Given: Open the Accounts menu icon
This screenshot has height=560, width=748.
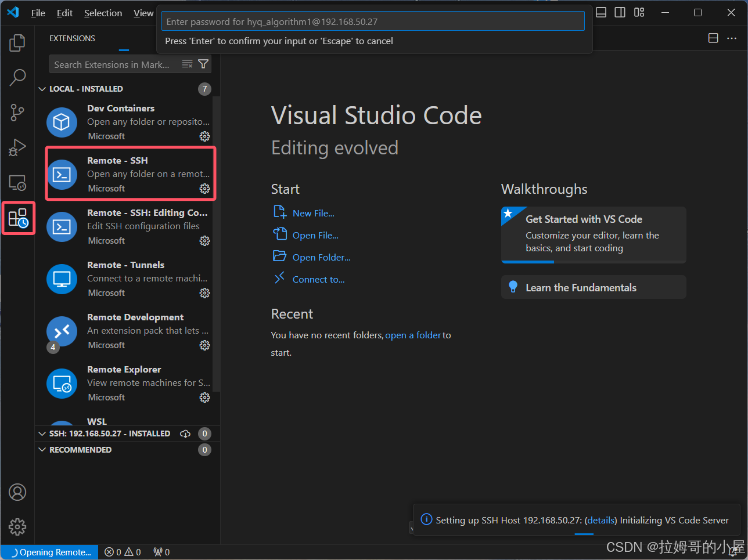Looking at the screenshot, I should pos(17,492).
